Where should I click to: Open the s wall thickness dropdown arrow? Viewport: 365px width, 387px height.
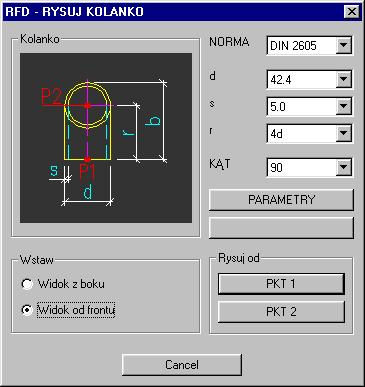click(x=343, y=106)
